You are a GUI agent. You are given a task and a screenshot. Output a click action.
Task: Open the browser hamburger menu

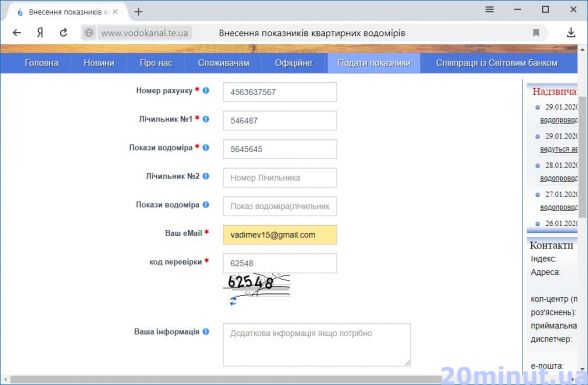(x=489, y=9)
